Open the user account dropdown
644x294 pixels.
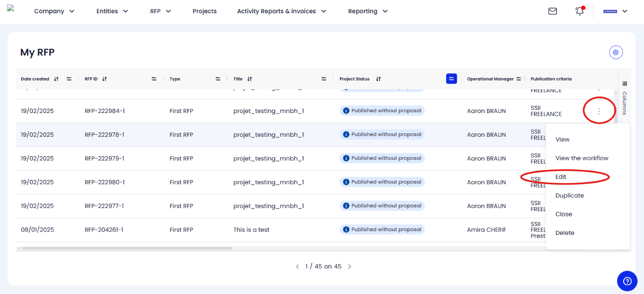click(615, 11)
